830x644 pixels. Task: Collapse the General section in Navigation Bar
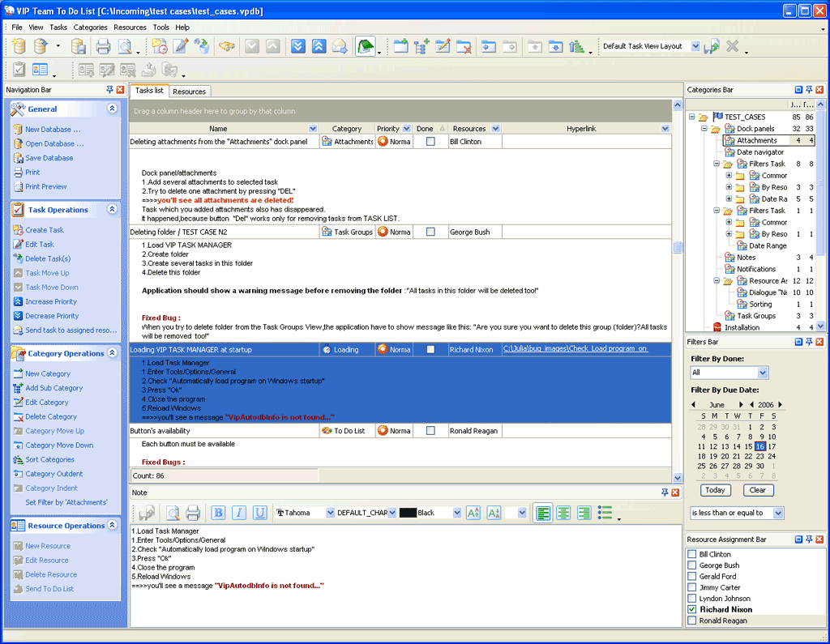[x=112, y=109]
